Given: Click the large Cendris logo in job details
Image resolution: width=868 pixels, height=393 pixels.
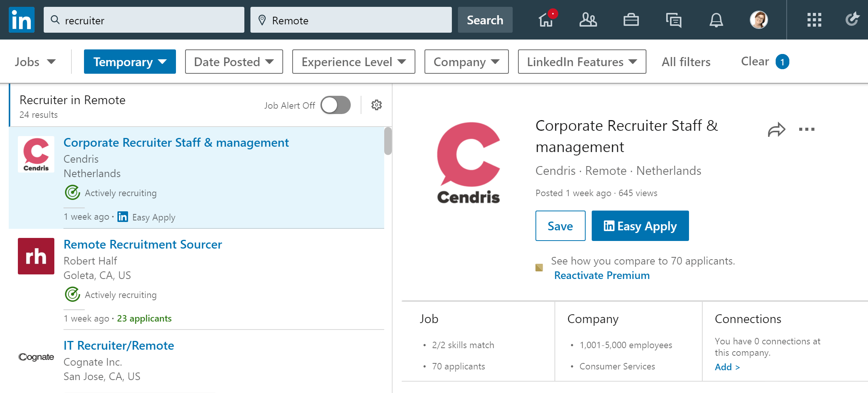Looking at the screenshot, I should click(x=468, y=163).
